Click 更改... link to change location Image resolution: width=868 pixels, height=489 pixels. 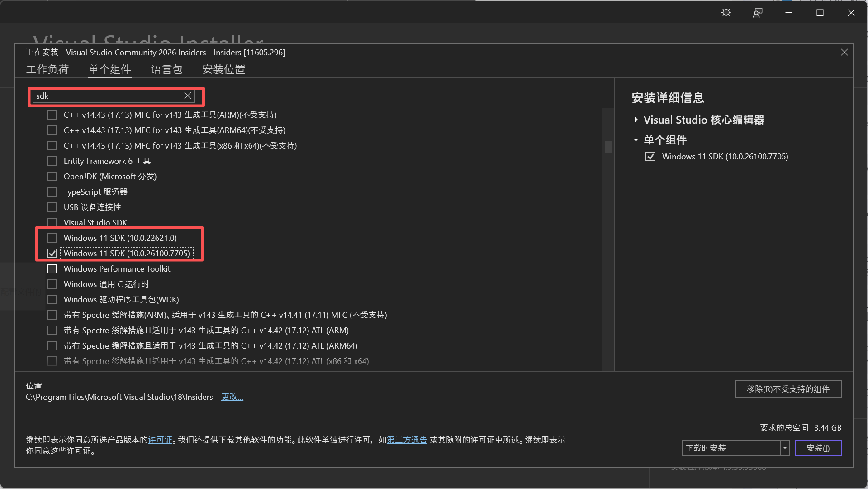pos(232,397)
